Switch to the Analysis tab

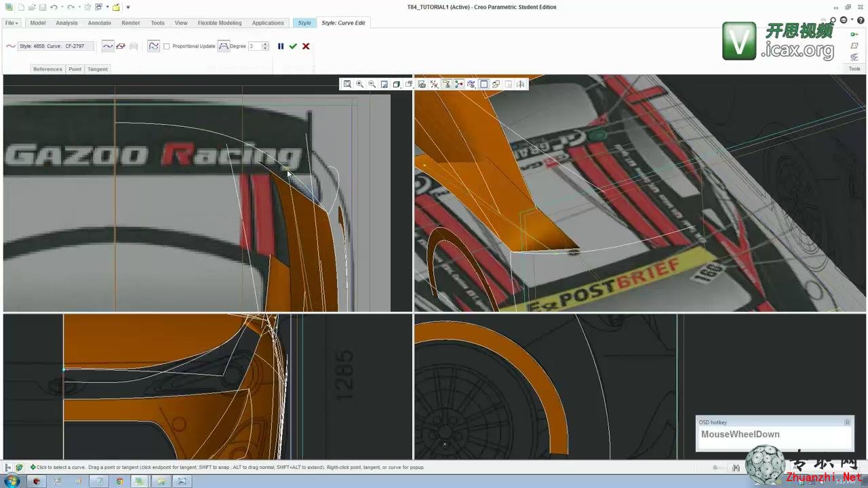coord(66,23)
